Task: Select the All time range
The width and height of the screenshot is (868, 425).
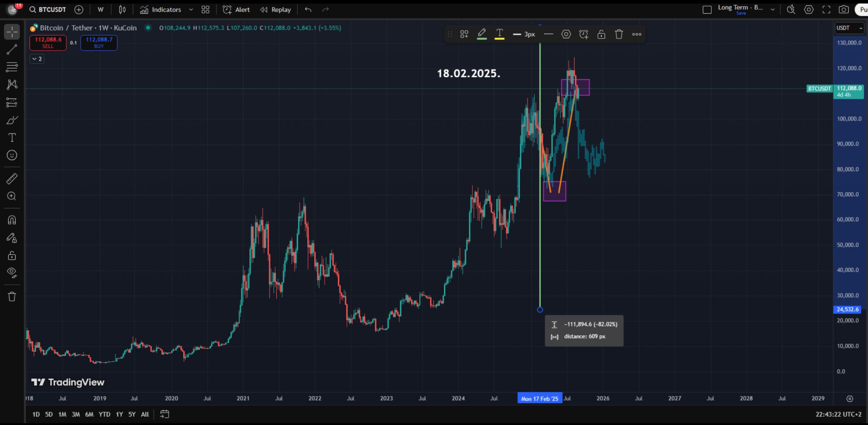Action: click(x=145, y=414)
